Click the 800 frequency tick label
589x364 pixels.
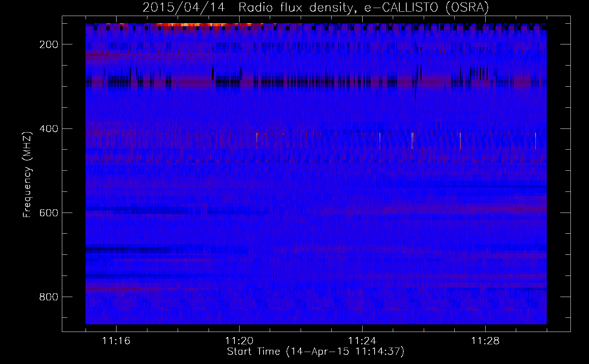point(49,297)
